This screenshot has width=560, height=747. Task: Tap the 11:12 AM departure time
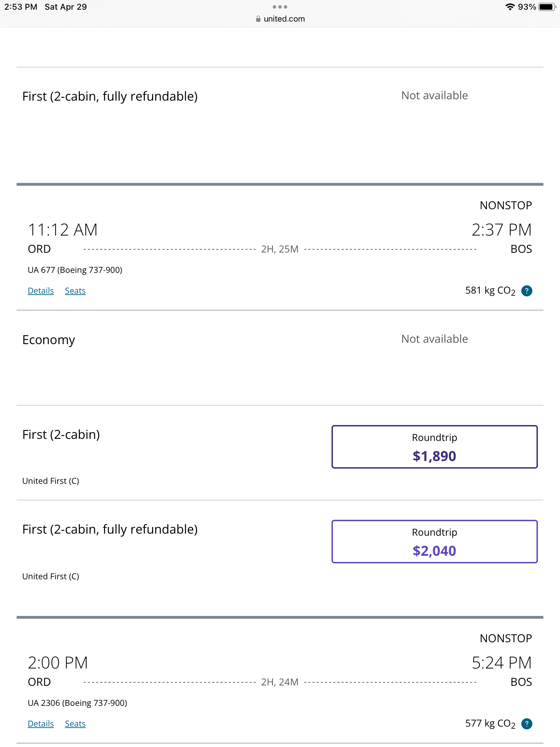[63, 230]
